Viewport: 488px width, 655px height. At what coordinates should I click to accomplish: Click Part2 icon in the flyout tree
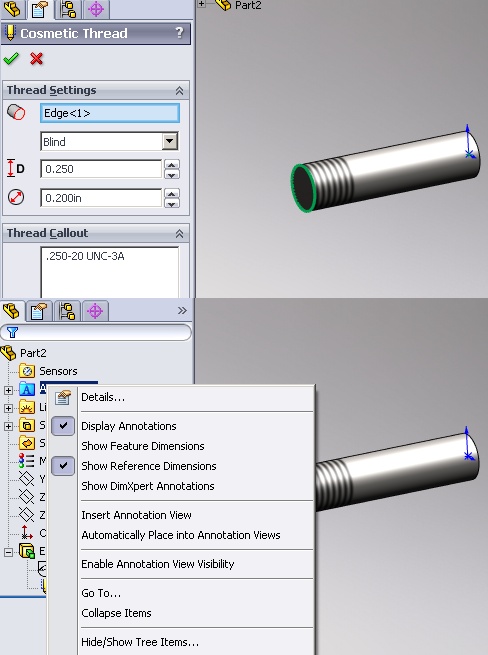(x=223, y=5)
